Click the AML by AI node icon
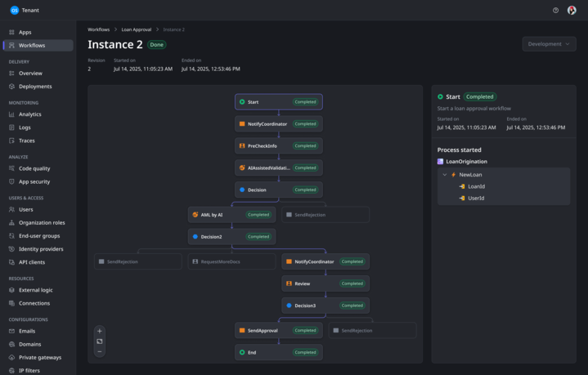This screenshot has height=375, width=588. tap(195, 215)
